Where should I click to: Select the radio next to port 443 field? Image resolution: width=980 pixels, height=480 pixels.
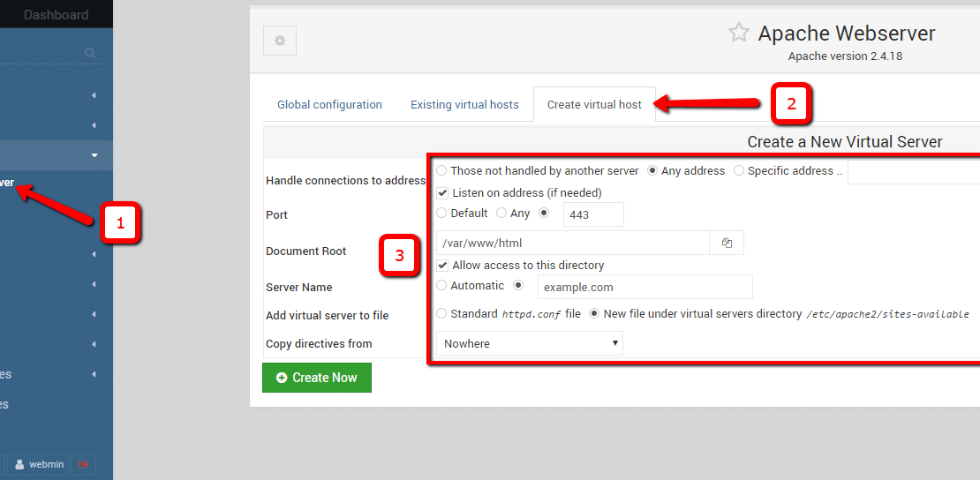coord(544,214)
